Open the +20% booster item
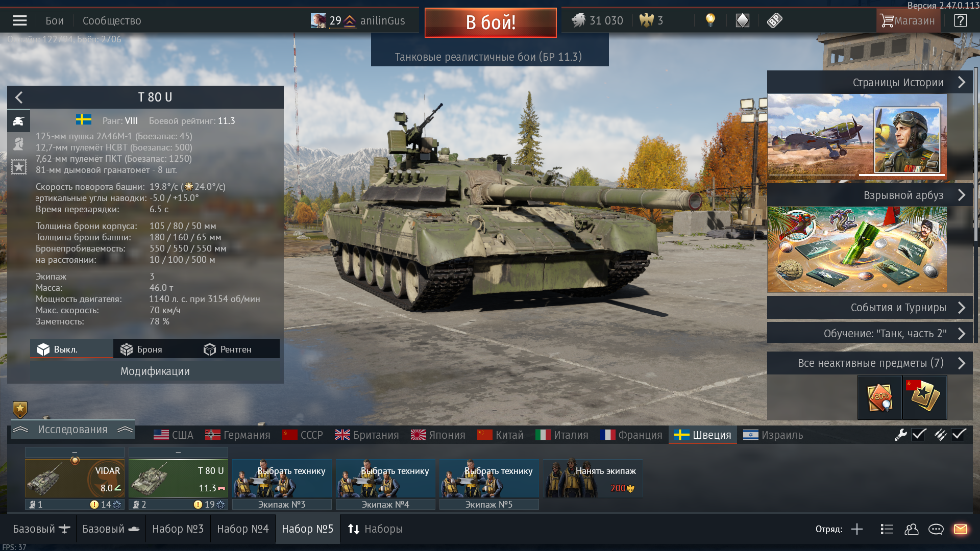This screenshot has height=551, width=980. tap(879, 397)
